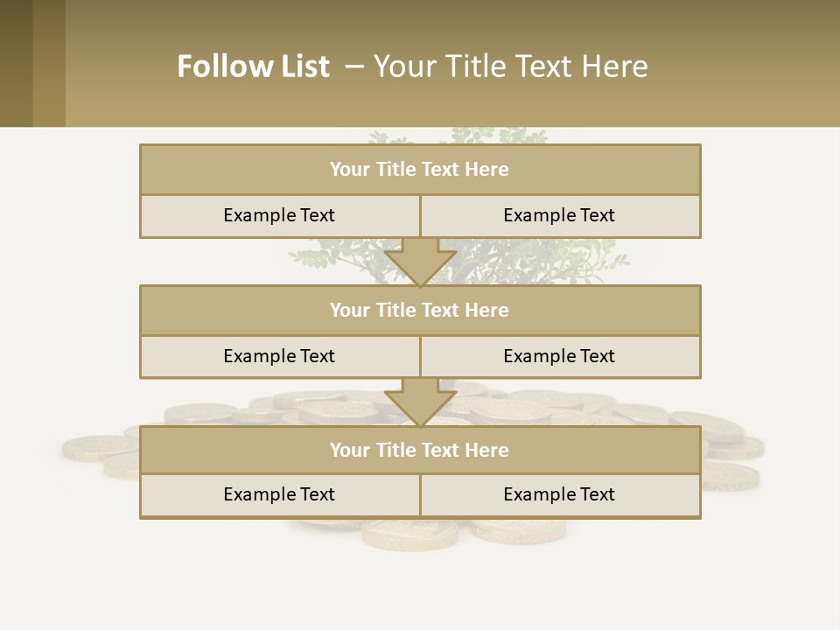Image resolution: width=840 pixels, height=630 pixels.
Task: Select the non-bold slide heading text after the dash
Action: pyautogui.click(x=510, y=66)
